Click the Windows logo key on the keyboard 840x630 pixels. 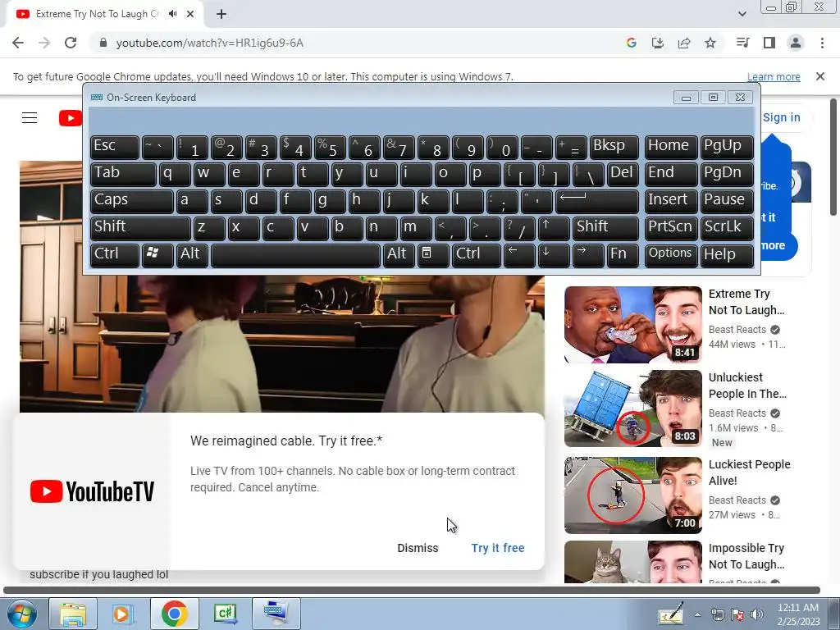pyautogui.click(x=157, y=254)
